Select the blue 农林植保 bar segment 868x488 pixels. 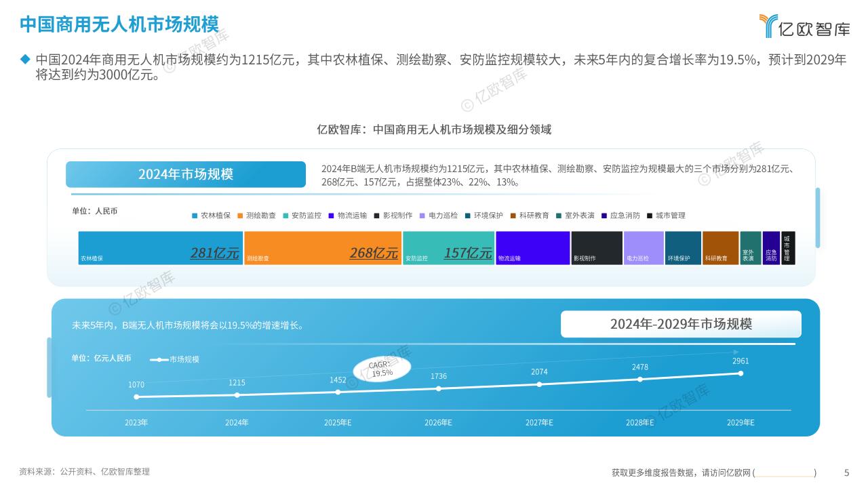click(161, 248)
